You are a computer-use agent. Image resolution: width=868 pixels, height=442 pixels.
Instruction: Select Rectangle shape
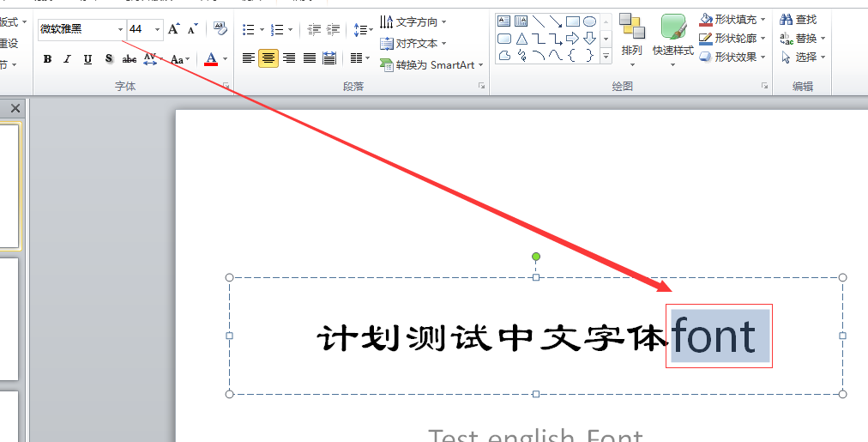[x=572, y=21]
